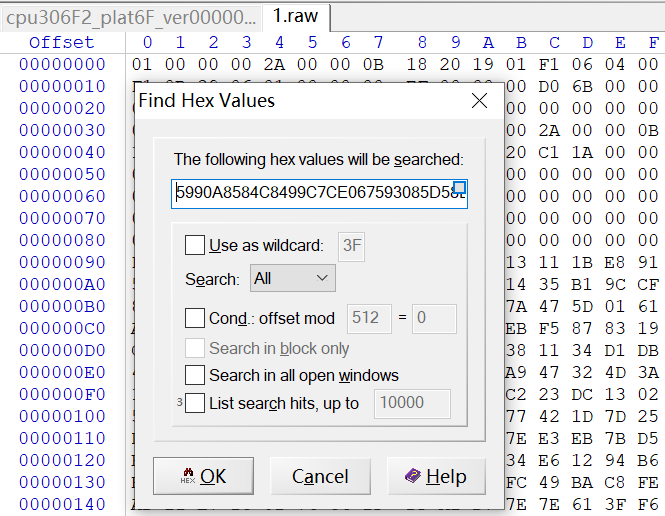
Task: Click the offset remainder field showing 0
Action: click(433, 319)
